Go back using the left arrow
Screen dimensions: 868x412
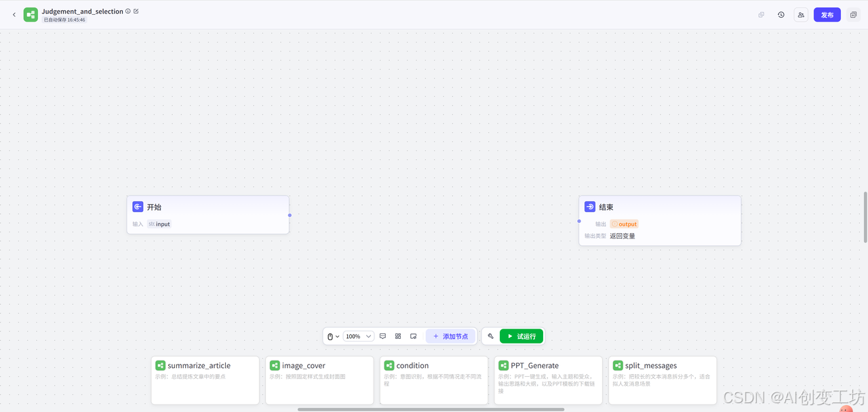(14, 14)
